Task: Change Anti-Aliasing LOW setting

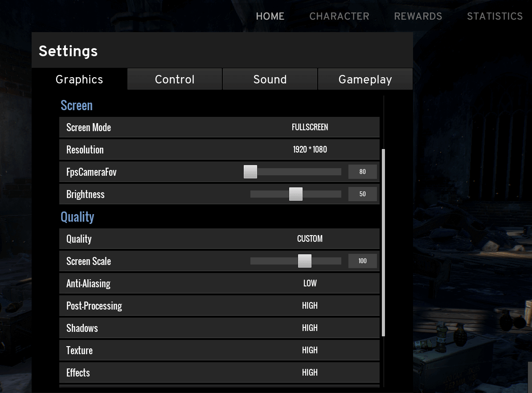Action: tap(310, 283)
